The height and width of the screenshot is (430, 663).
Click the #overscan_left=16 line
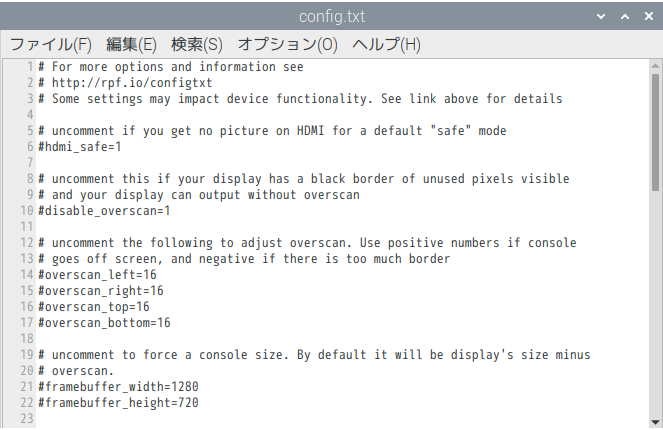tap(97, 275)
